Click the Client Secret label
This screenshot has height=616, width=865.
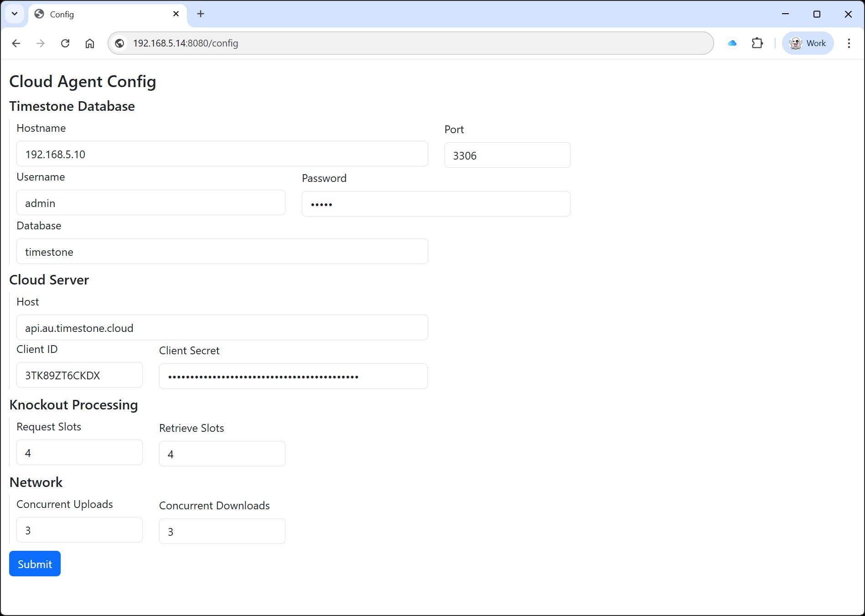pos(189,351)
